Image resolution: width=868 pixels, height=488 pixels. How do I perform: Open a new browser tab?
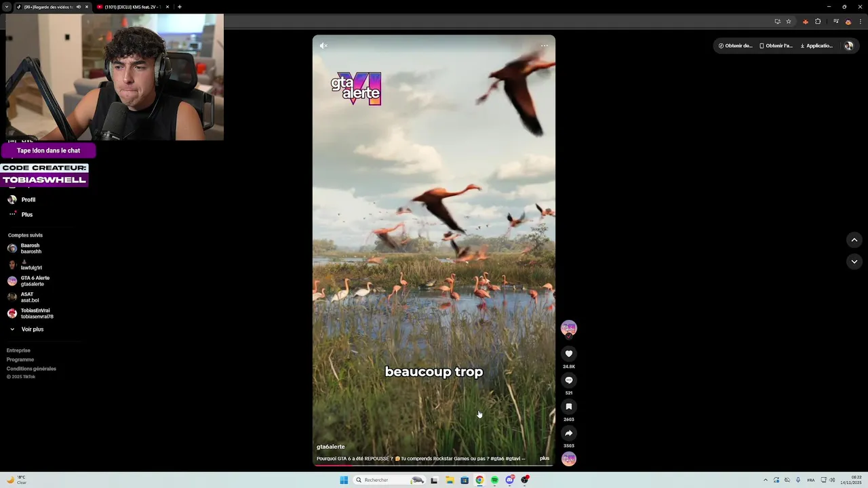point(180,7)
